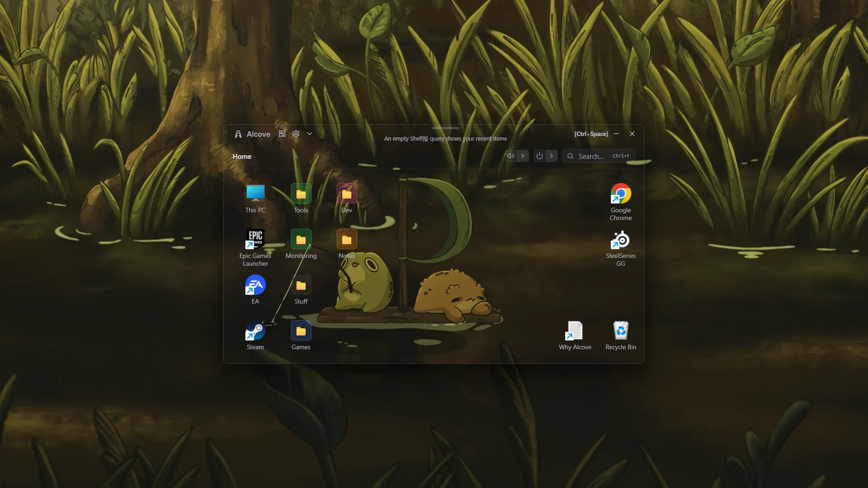This screenshot has width=868, height=488.
Task: Expand the volume options arrow
Action: point(523,156)
